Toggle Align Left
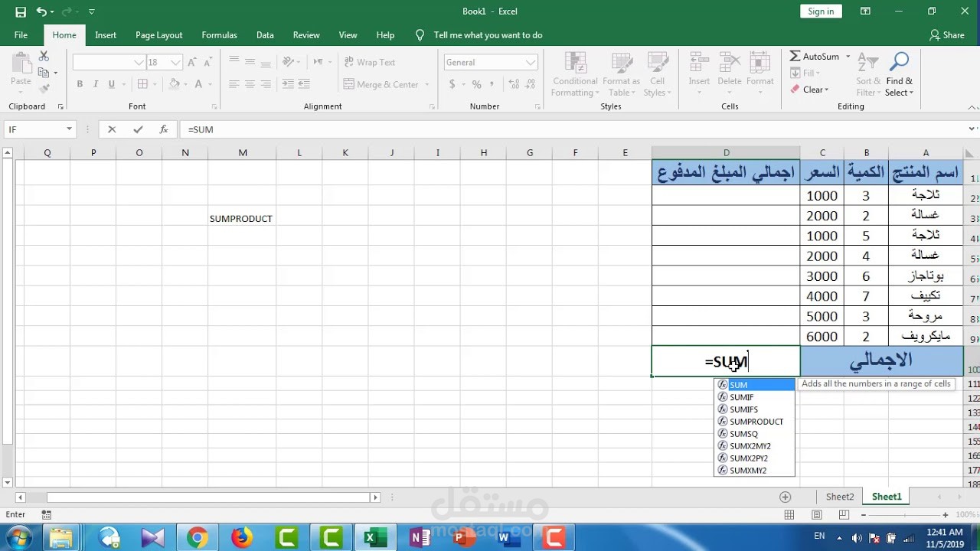 point(234,84)
